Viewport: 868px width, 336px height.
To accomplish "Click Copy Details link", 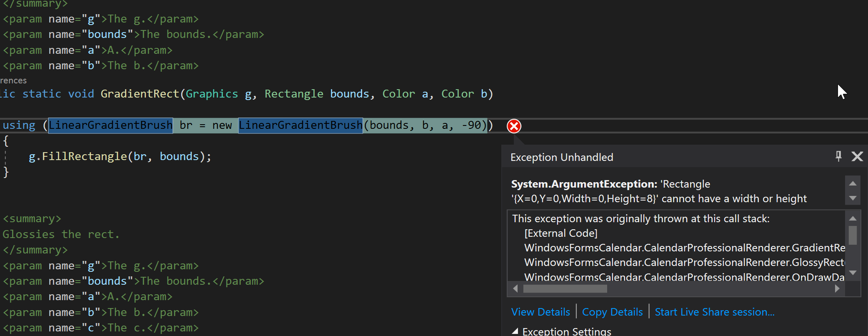I will [612, 312].
